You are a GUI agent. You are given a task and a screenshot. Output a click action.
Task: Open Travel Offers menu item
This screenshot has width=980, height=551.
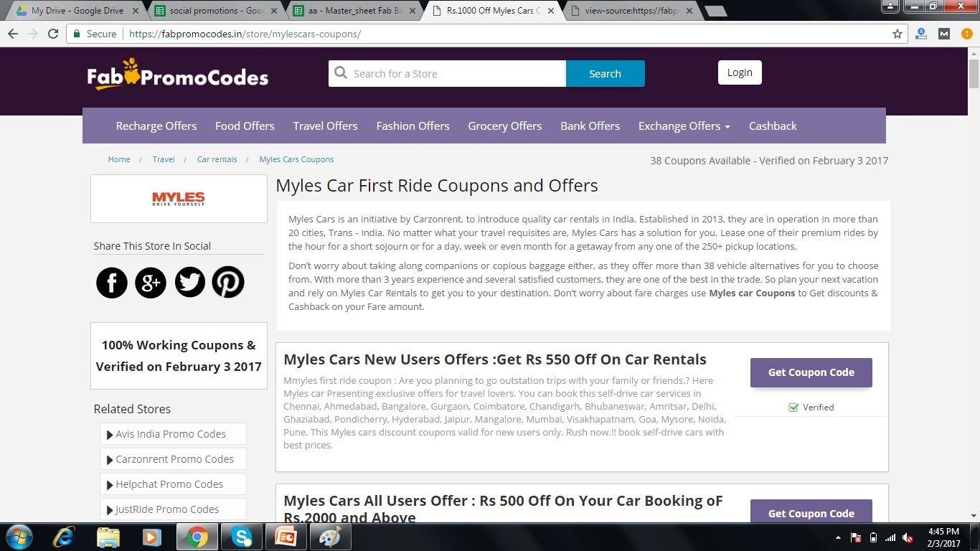(x=325, y=126)
